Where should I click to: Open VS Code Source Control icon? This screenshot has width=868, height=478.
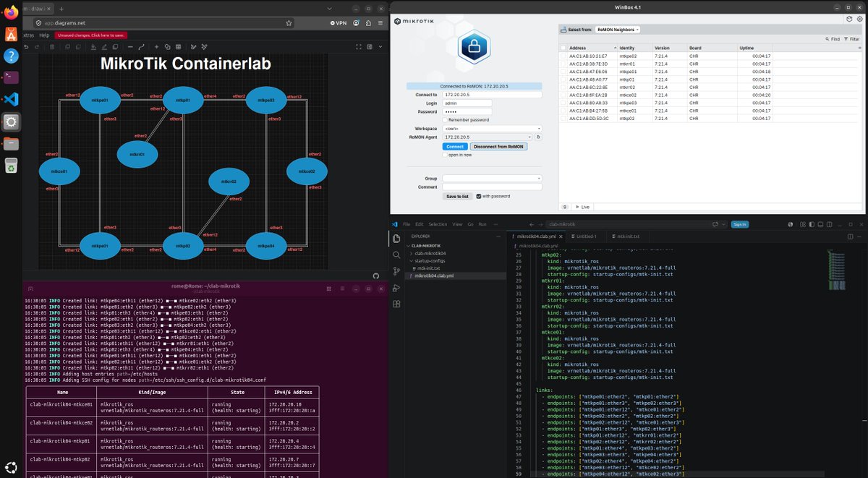396,271
